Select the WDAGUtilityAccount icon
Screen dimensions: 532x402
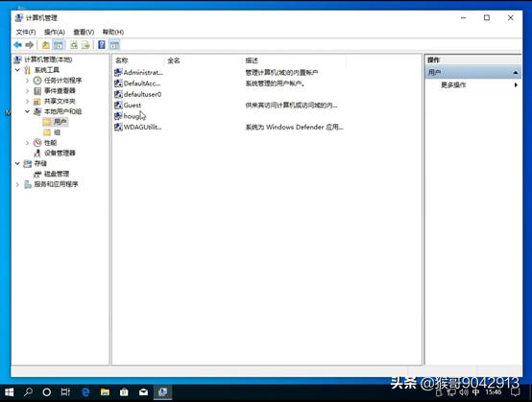pos(118,127)
